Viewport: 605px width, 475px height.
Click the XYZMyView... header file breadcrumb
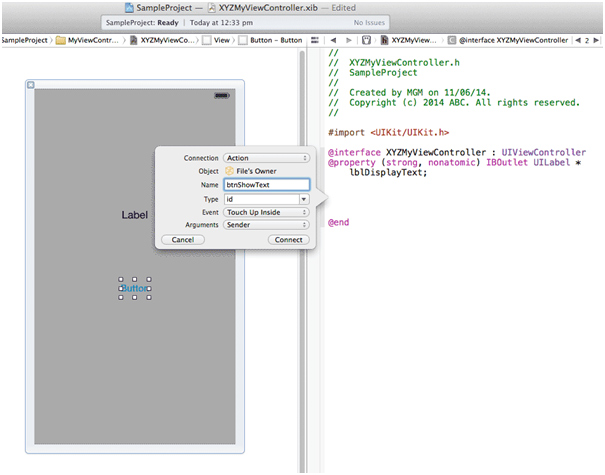(x=409, y=40)
